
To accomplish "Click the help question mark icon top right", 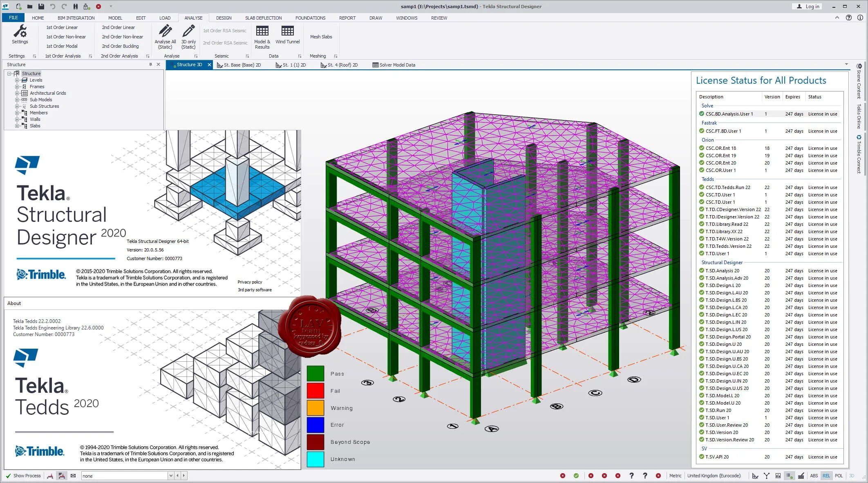I will pyautogui.click(x=849, y=18).
